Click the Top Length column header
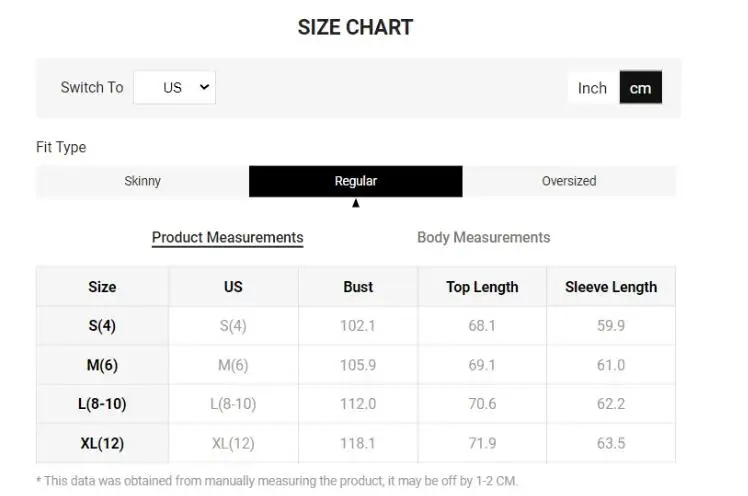 click(482, 287)
